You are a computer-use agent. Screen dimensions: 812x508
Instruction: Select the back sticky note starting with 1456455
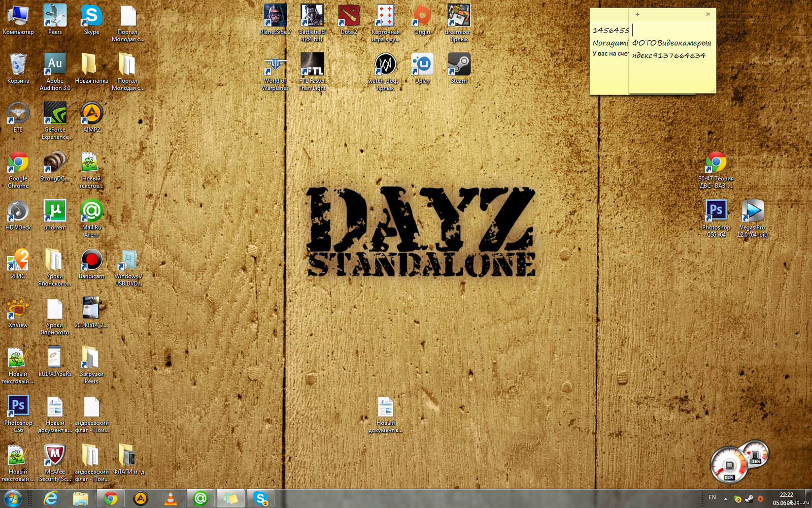tap(610, 51)
